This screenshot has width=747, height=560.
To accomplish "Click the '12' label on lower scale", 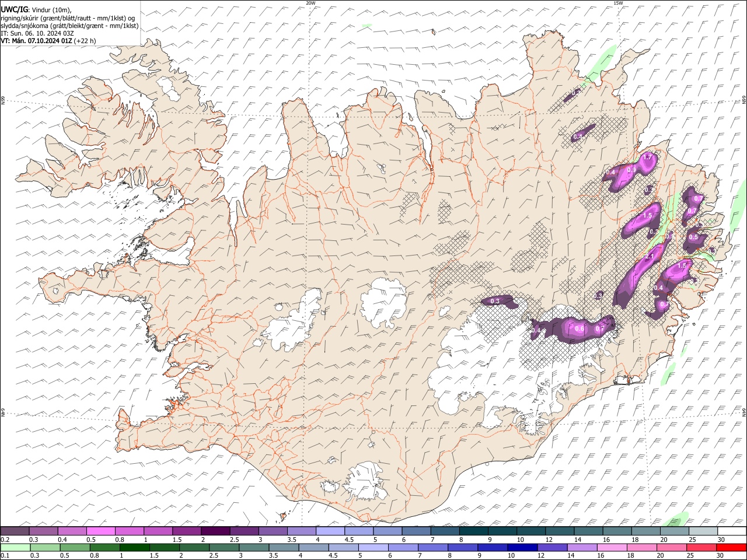I will click(542, 555).
